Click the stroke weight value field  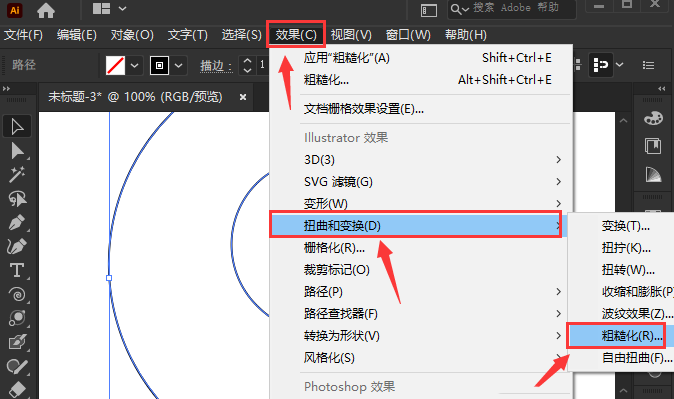(x=263, y=65)
